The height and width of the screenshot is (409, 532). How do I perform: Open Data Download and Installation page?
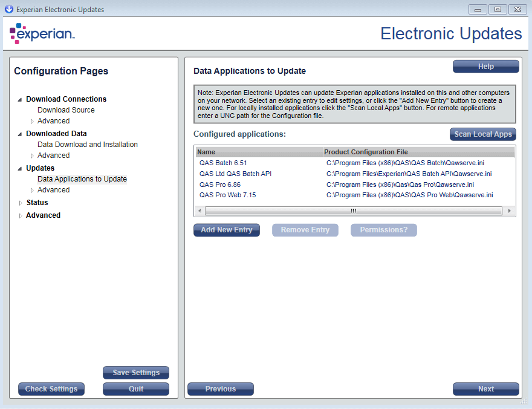(87, 145)
